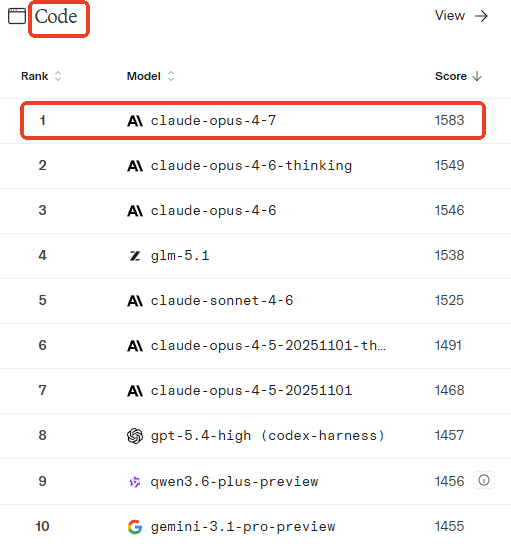Select the claude-opus-4-7 top-ranked row

[253, 121]
